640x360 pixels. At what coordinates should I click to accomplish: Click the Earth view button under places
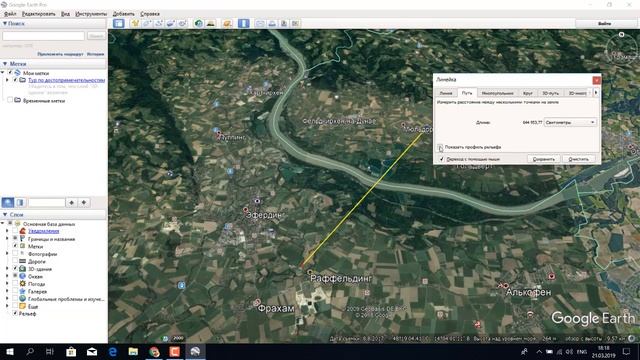pyautogui.click(x=8, y=202)
